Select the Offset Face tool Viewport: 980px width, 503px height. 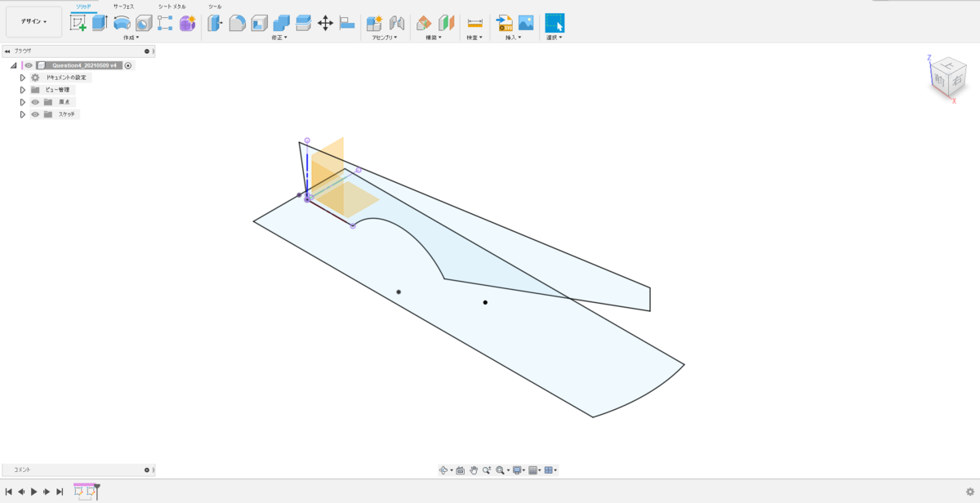[x=303, y=23]
